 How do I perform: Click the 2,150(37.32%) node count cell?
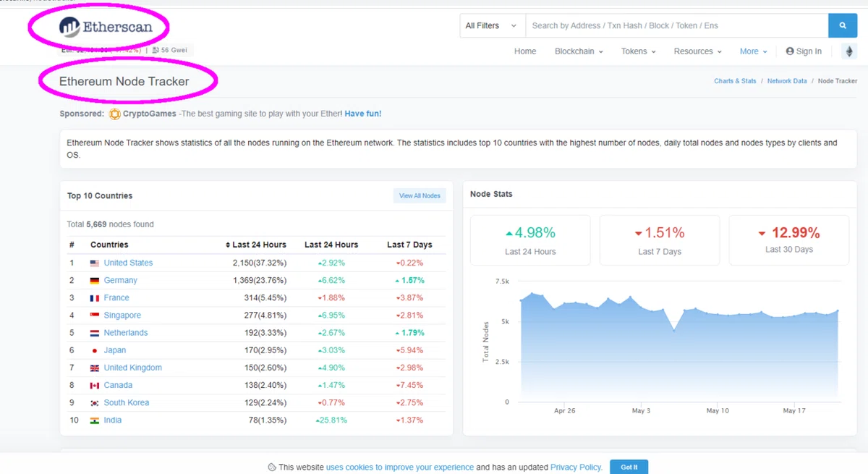(260, 263)
